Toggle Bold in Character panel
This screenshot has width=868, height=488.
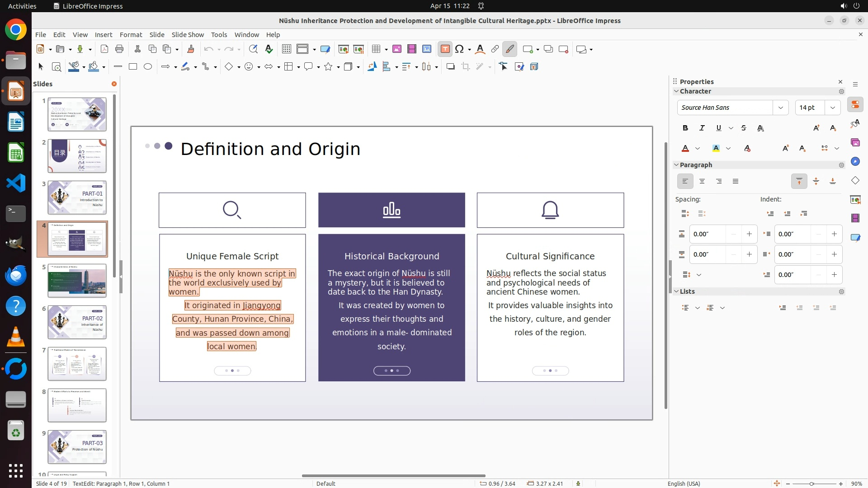tap(685, 128)
